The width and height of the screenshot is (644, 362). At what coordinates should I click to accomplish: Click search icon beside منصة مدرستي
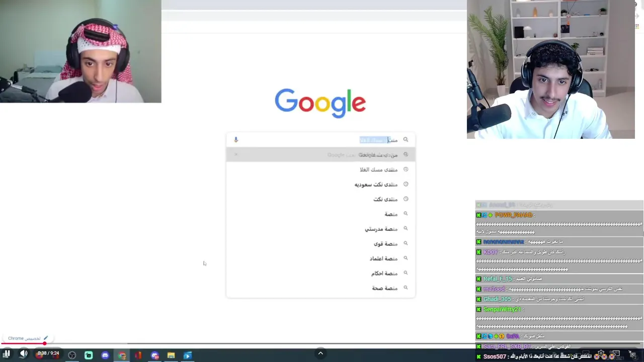coord(406,229)
